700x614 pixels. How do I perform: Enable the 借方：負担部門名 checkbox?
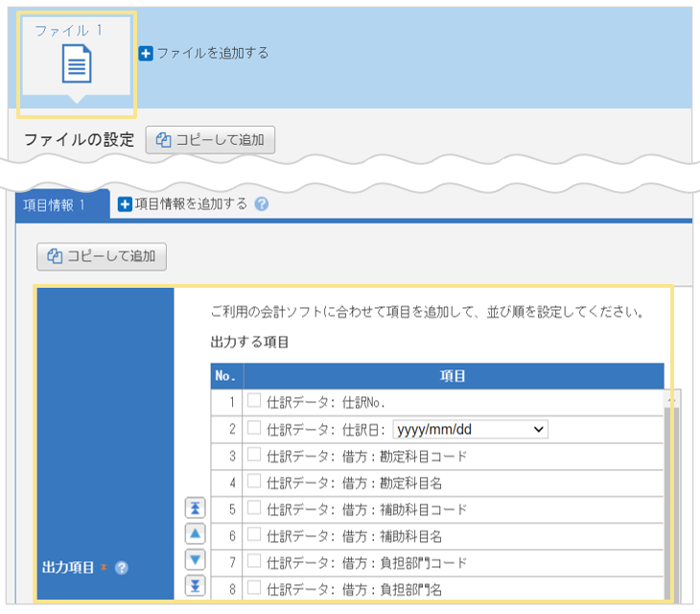(254, 588)
